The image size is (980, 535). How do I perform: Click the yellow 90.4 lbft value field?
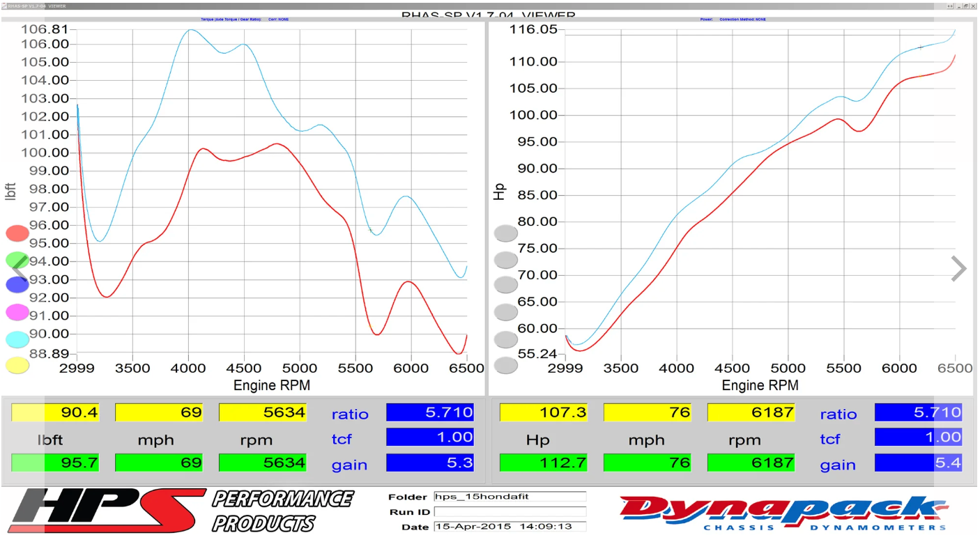(55, 412)
